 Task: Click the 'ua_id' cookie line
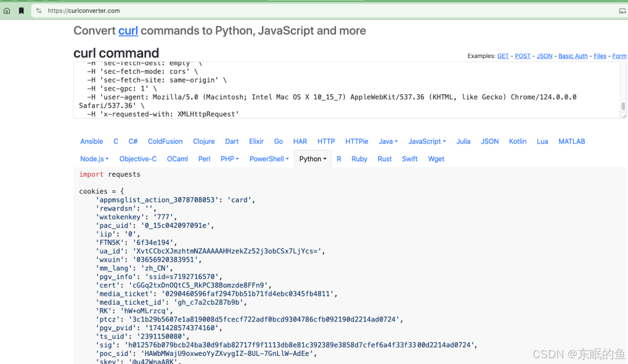click(210, 251)
